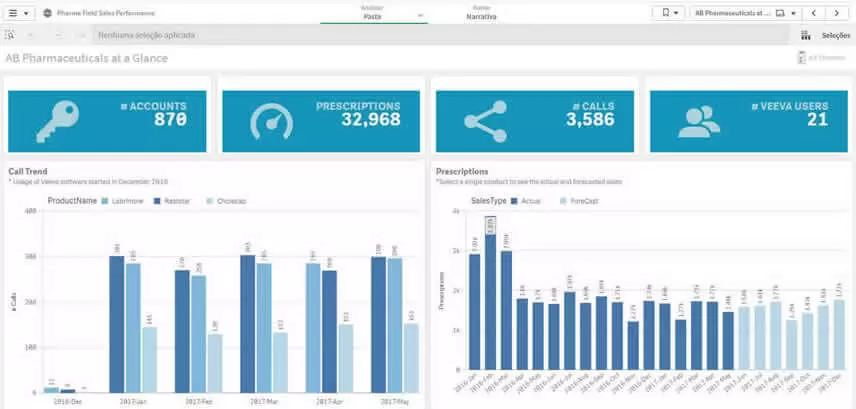Open the Seleções panel
Image resolution: width=856 pixels, height=409 pixels.
coord(828,35)
